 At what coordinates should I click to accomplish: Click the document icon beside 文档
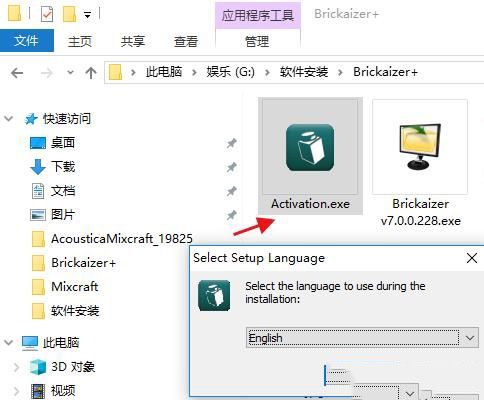point(38,191)
